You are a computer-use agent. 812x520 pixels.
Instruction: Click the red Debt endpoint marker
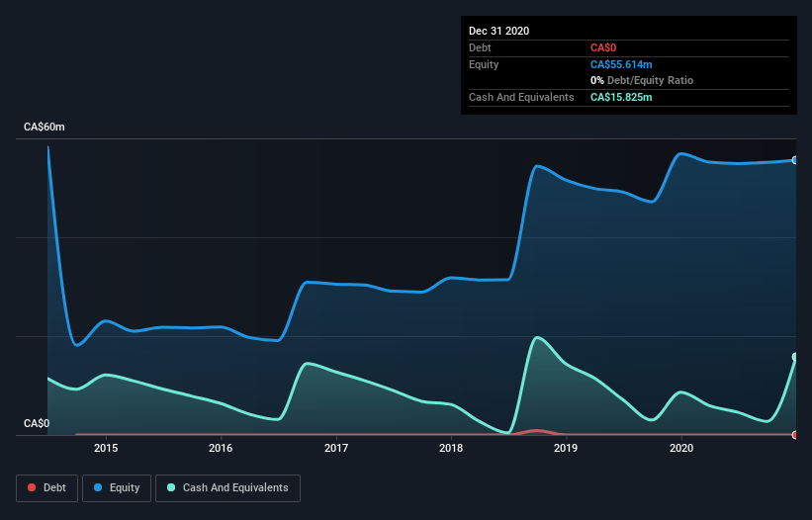pyautogui.click(x=795, y=435)
